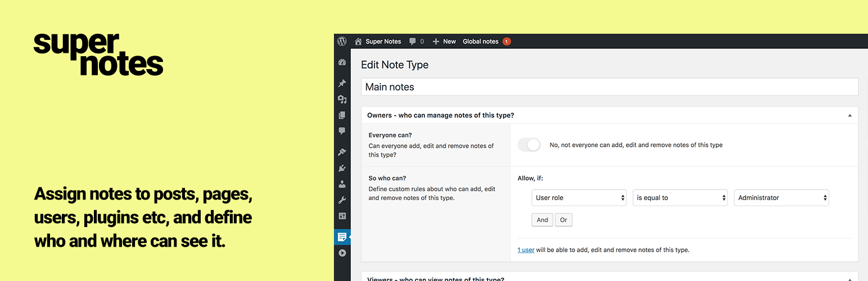
Task: Open Users person sidebar icon
Action: [342, 184]
